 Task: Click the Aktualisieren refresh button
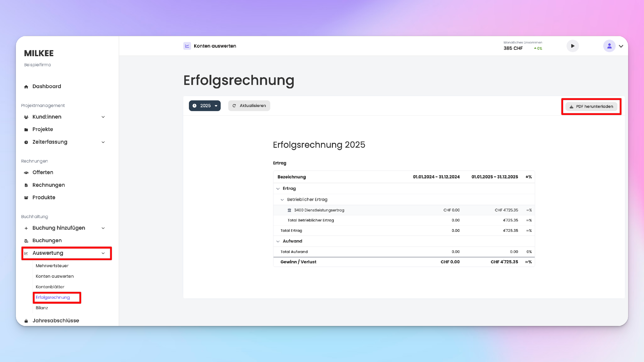coord(249,106)
